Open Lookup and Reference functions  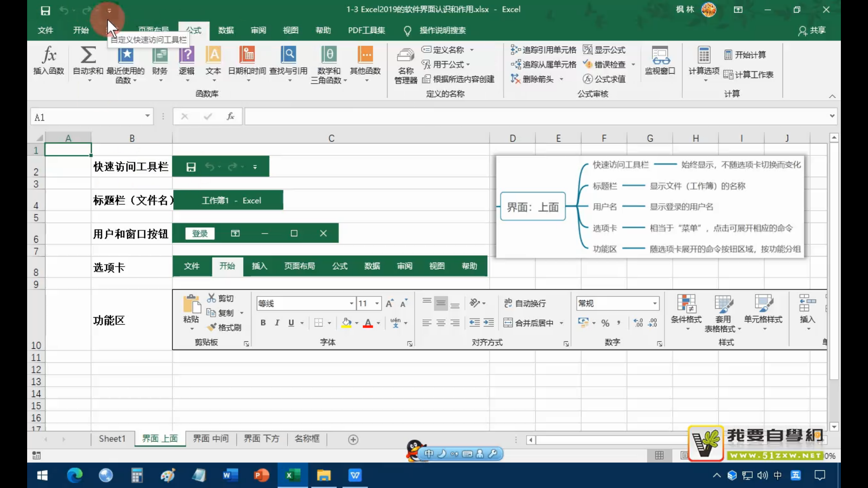288,55
